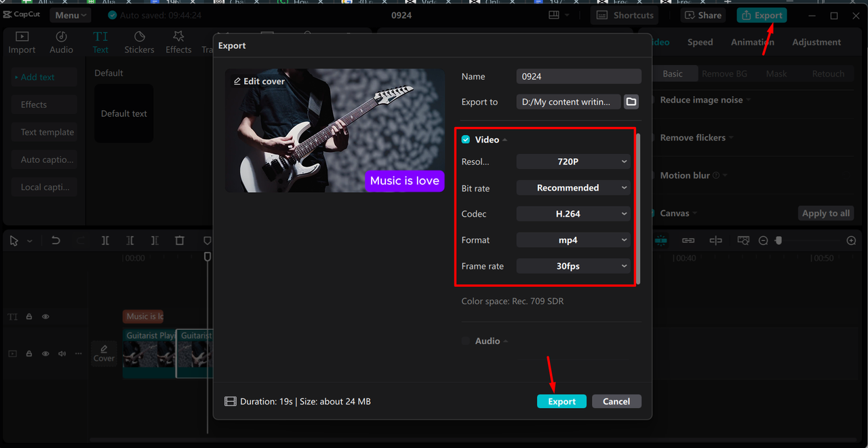The width and height of the screenshot is (868, 448).
Task: Select the Music is lo text clip on timeline
Action: [143, 316]
